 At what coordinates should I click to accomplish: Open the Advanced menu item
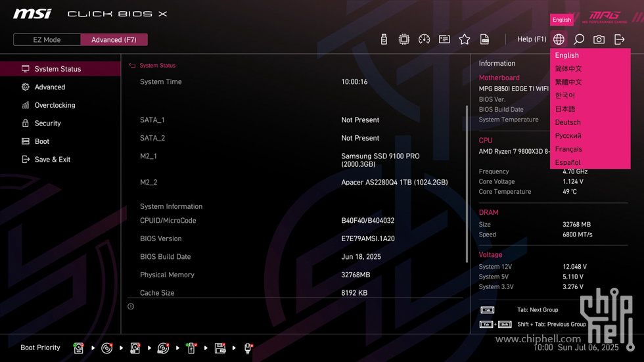coord(60,87)
